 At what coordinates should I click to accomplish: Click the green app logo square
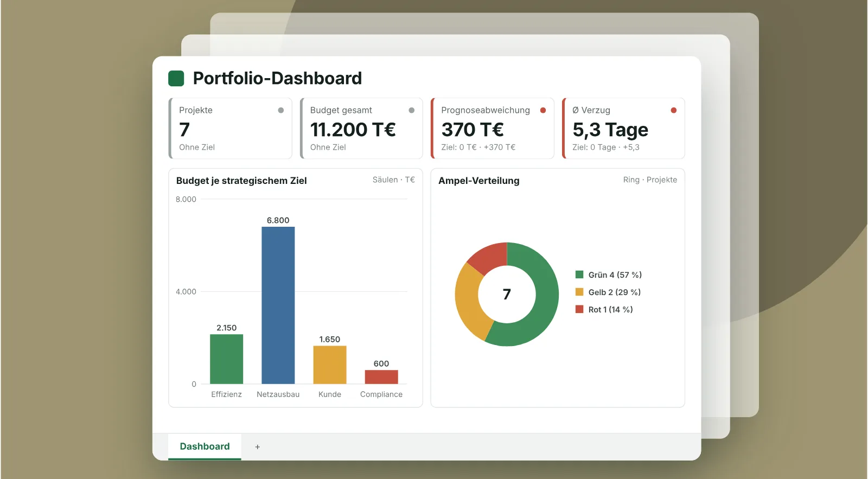pos(176,79)
